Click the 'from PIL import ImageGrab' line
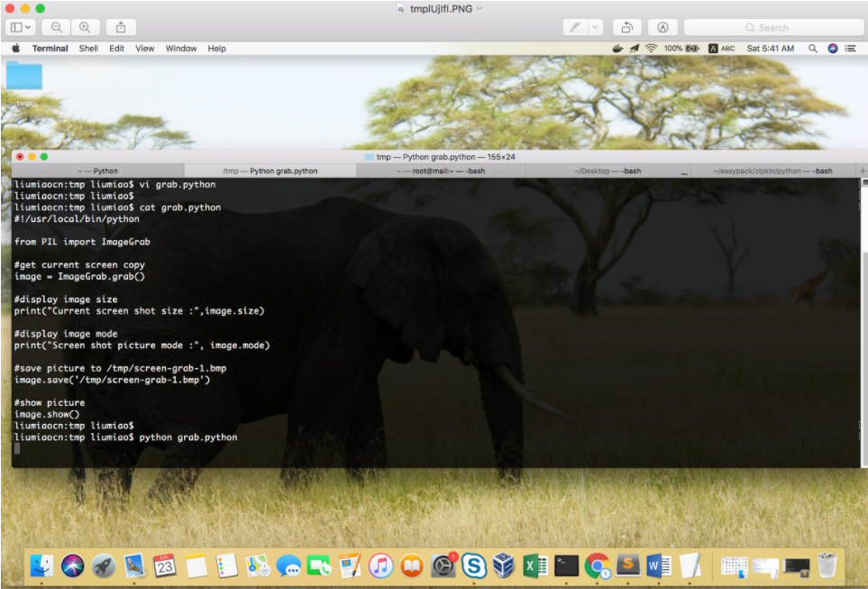 (x=82, y=242)
